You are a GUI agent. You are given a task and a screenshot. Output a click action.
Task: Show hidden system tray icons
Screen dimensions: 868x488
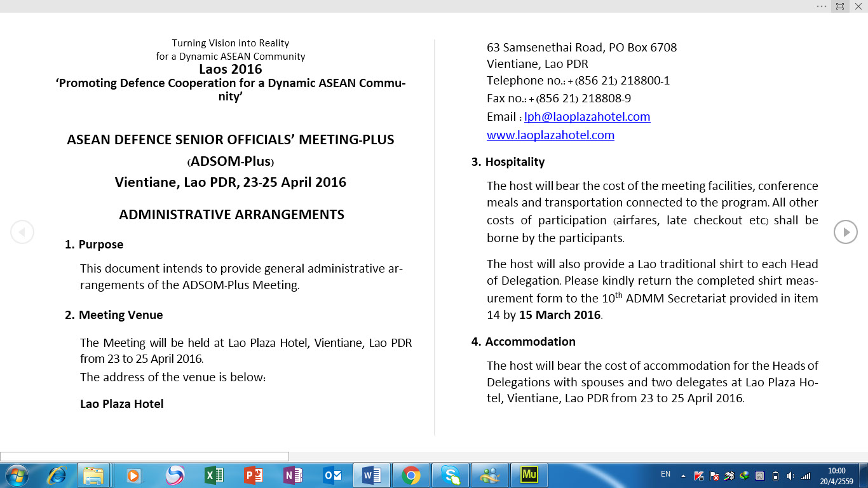(x=683, y=476)
